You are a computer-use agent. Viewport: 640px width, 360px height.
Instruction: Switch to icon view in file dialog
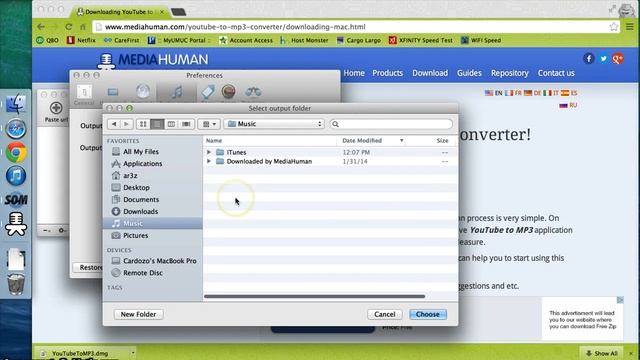143,124
